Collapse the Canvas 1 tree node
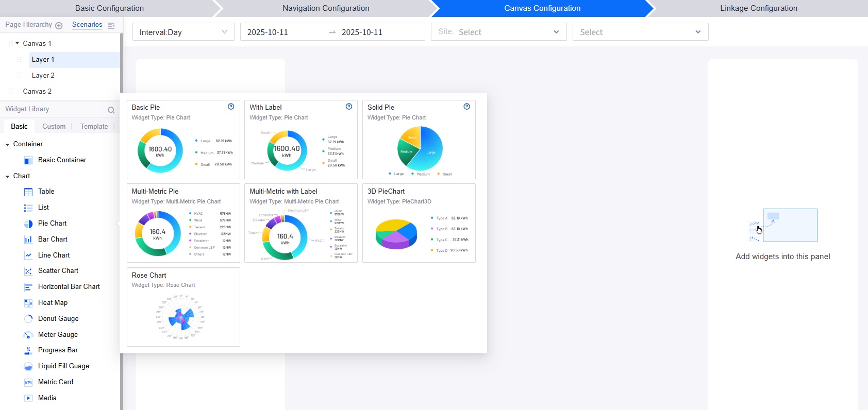 18,43
